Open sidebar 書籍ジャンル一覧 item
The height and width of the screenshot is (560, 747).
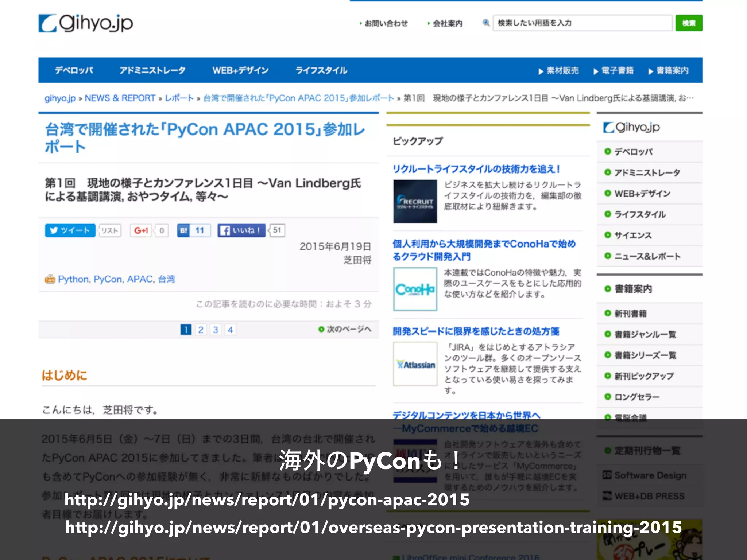(645, 334)
